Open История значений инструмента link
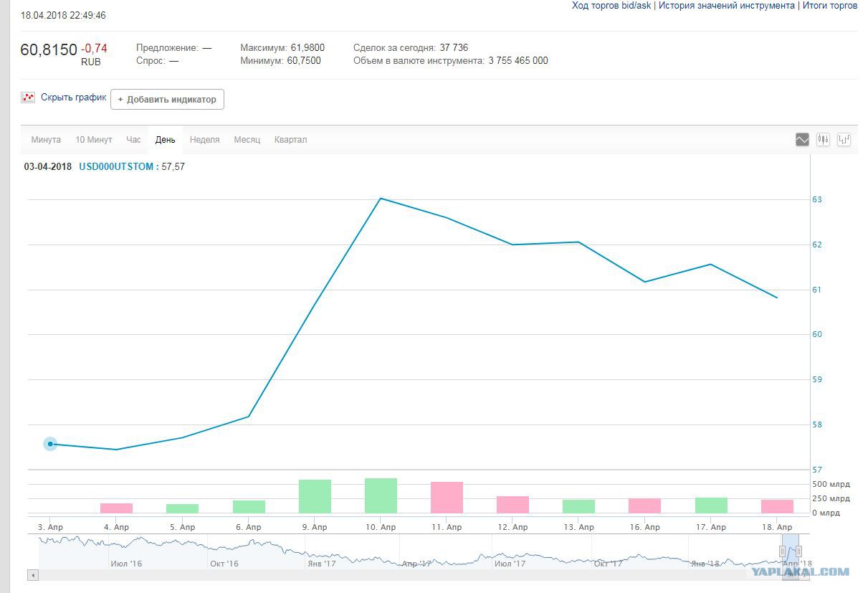The height and width of the screenshot is (593, 868). point(727,6)
